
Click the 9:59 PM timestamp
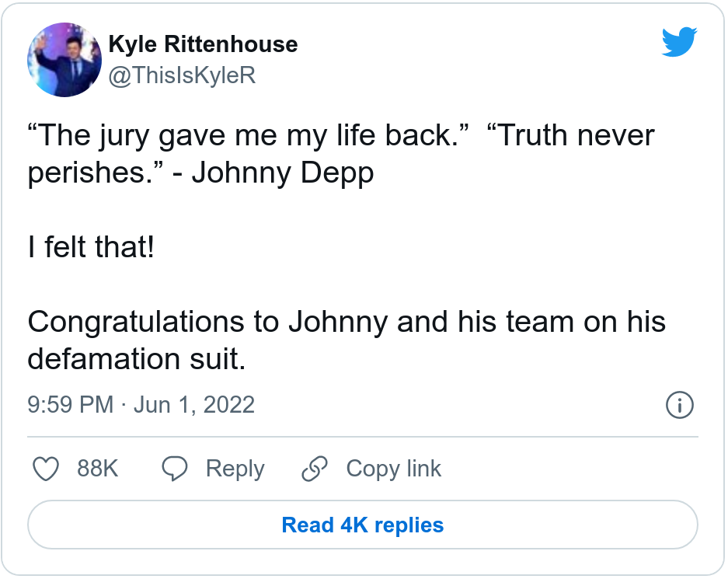[x=69, y=405]
